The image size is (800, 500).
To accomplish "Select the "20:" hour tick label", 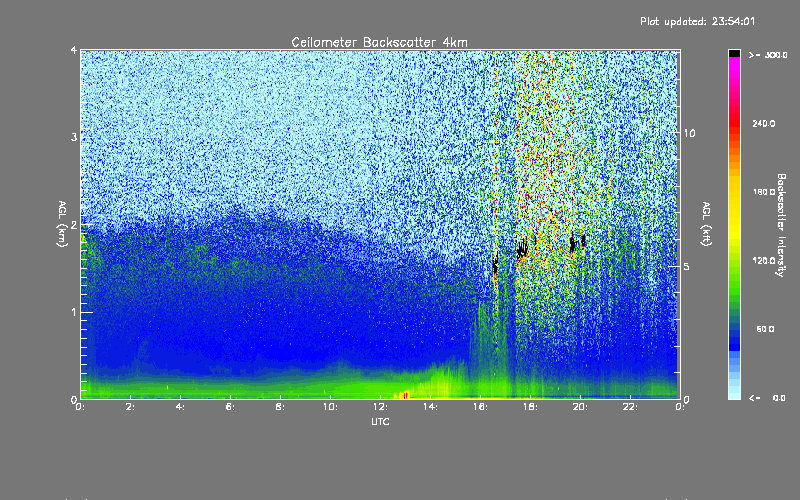I will click(580, 407).
